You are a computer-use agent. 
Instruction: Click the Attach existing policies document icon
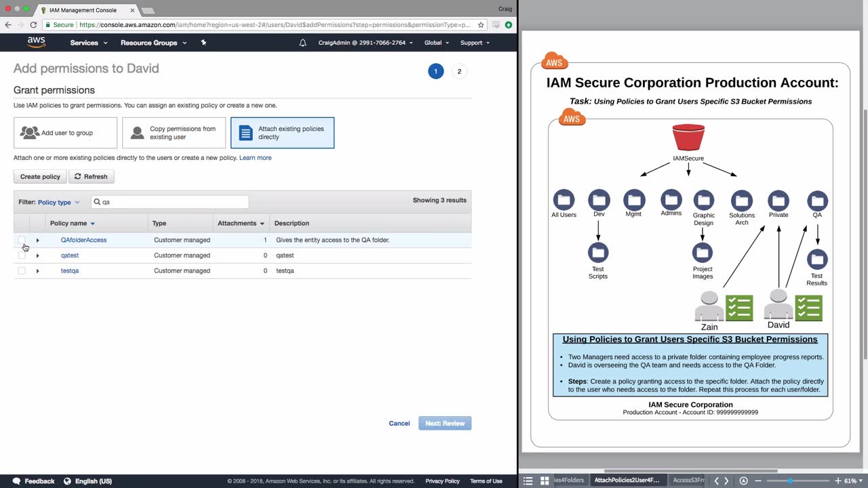click(x=246, y=133)
